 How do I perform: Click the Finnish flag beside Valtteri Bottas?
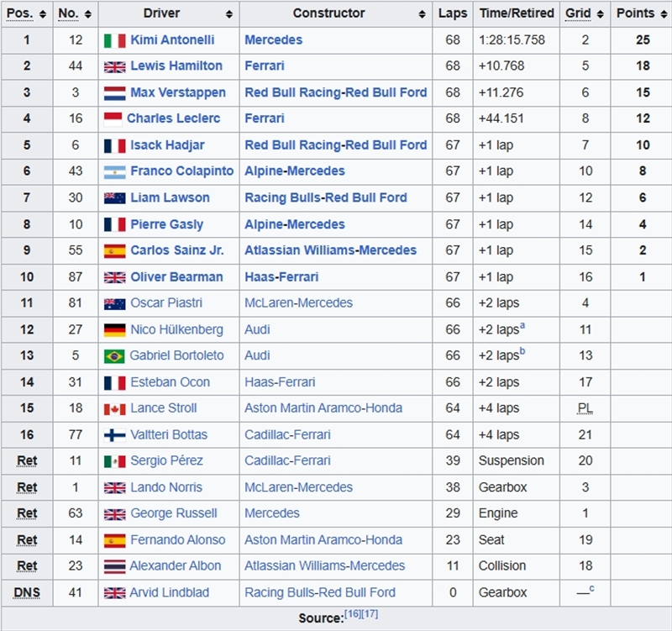point(115,435)
